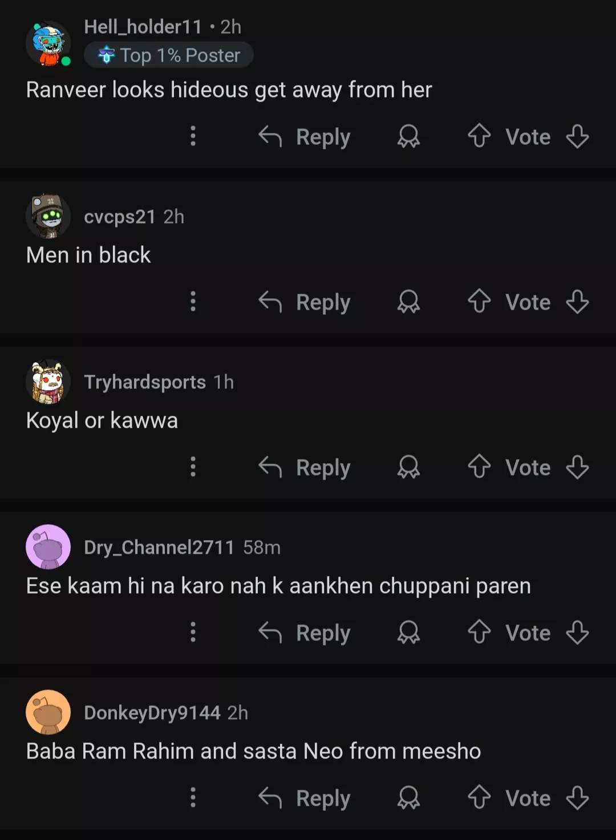The height and width of the screenshot is (840, 616).
Task: Downvote Hell_holder11's comment
Action: [577, 136]
